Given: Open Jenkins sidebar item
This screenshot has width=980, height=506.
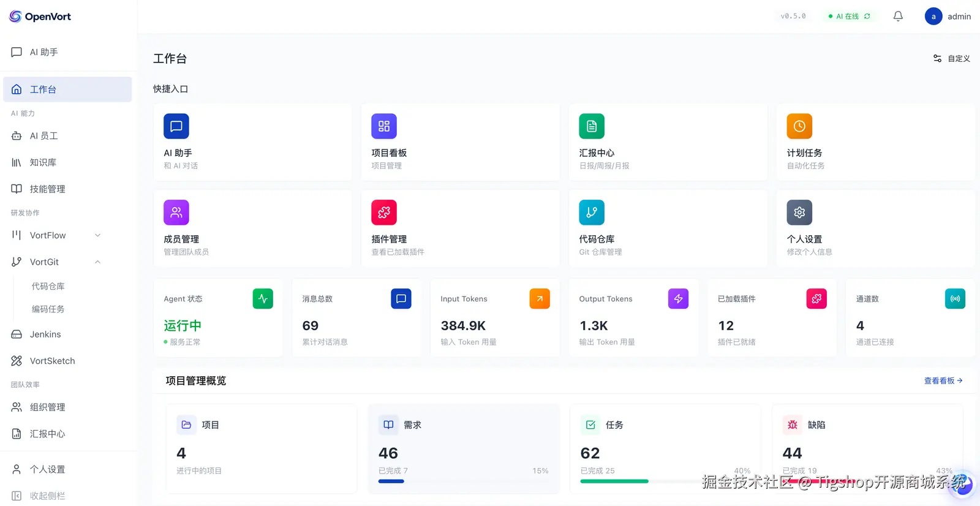Looking at the screenshot, I should (67, 334).
